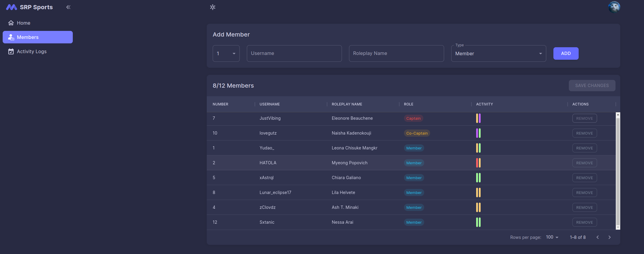This screenshot has height=254, width=644.
Task: Collapse the sidebar with double chevron
Action: point(68,7)
